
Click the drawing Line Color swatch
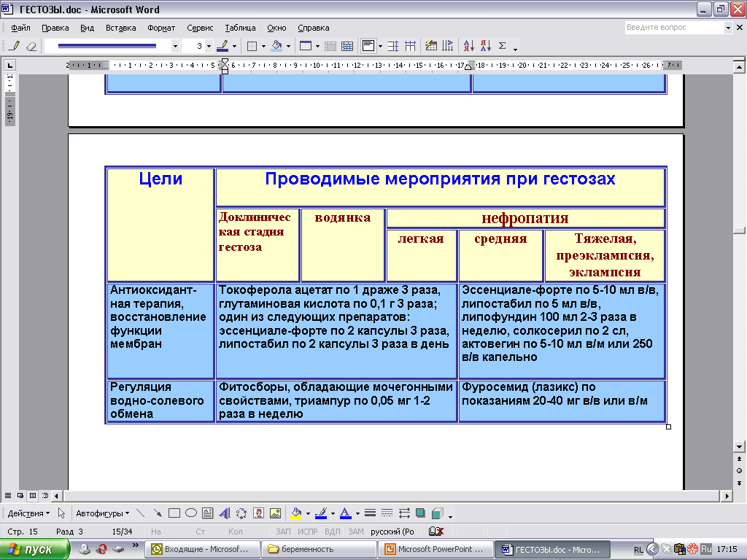(321, 513)
